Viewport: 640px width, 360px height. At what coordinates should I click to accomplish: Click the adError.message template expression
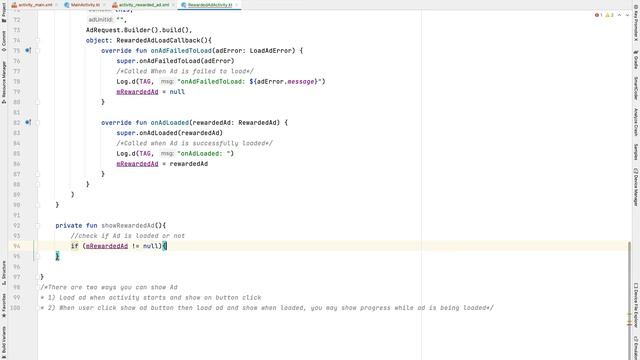pos(284,82)
